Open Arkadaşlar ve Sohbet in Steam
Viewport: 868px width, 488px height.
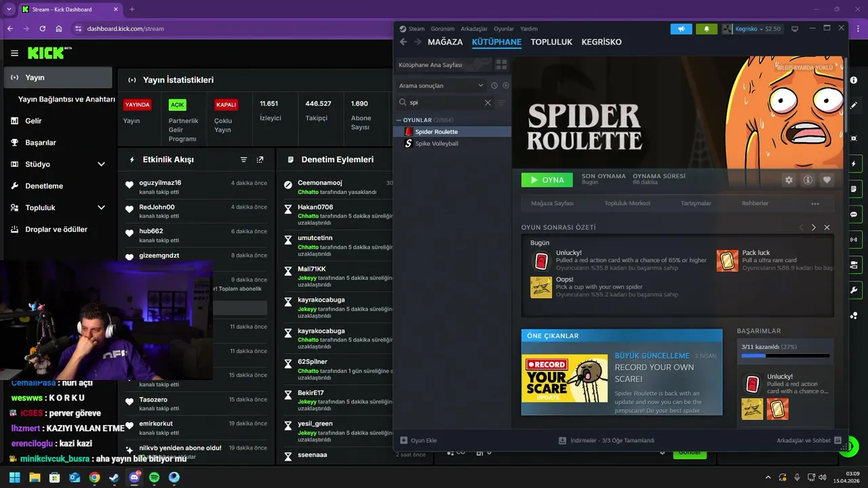[809, 441]
